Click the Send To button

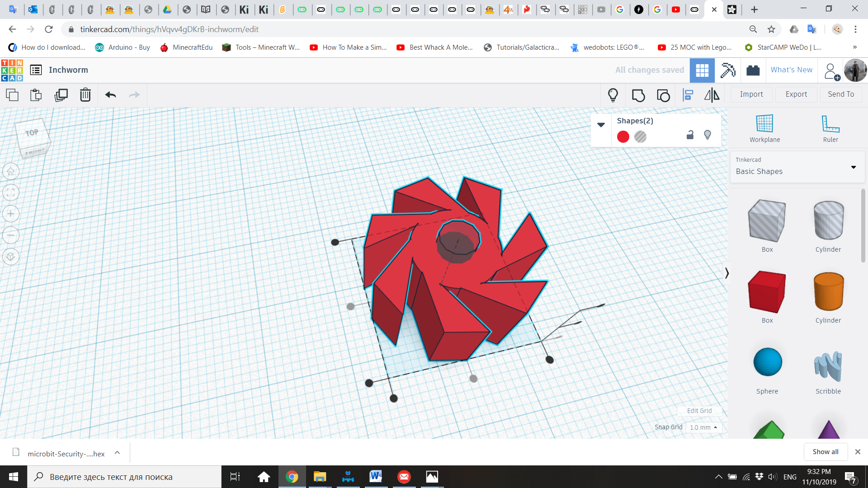tap(841, 94)
